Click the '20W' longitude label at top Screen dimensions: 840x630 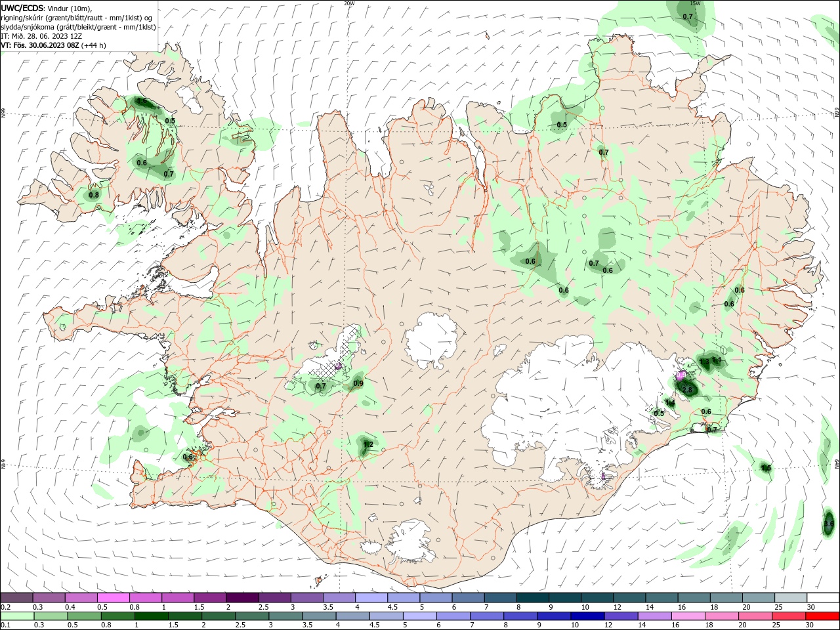349,3
